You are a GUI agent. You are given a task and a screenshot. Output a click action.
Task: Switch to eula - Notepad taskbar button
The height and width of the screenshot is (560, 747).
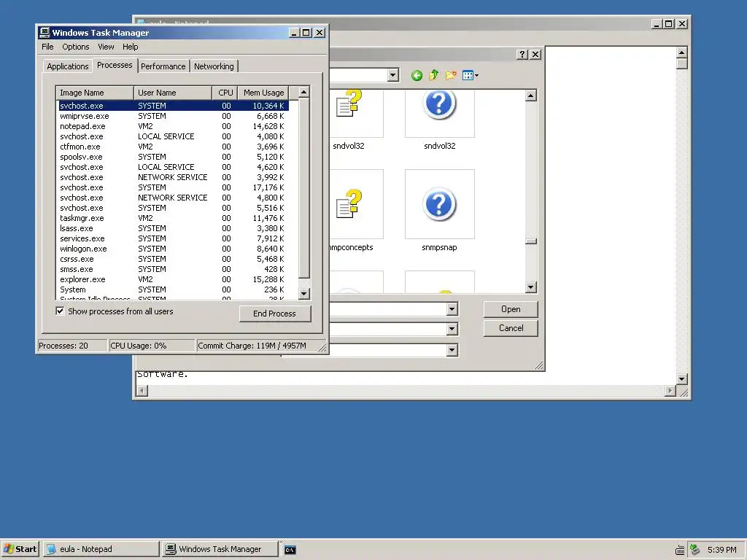101,549
